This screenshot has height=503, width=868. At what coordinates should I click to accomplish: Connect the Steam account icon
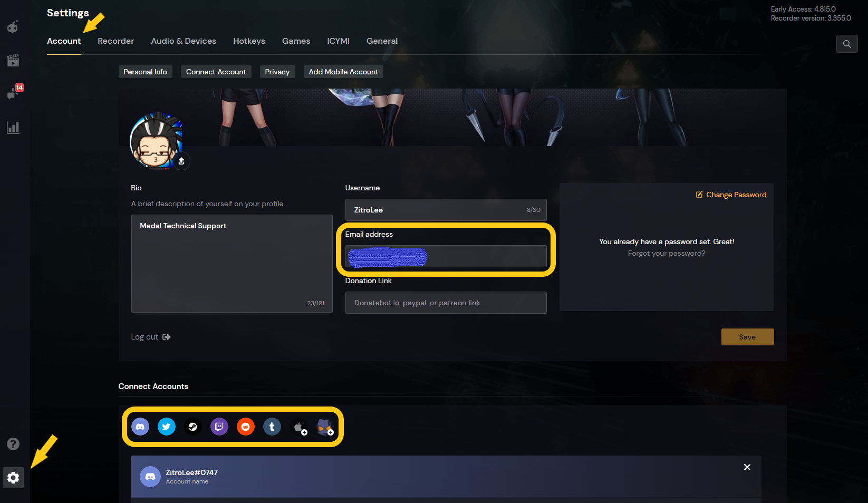click(192, 427)
